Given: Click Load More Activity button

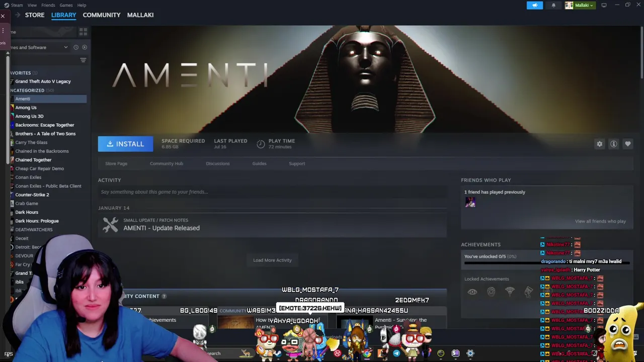Looking at the screenshot, I should click(x=272, y=260).
